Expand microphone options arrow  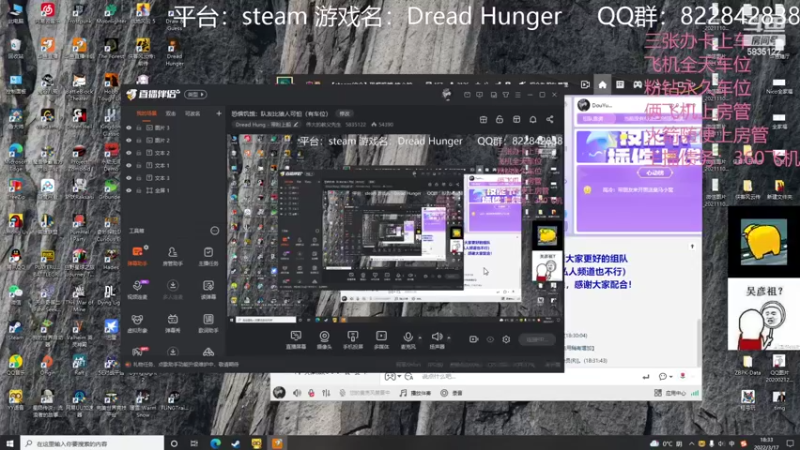[x=420, y=337]
